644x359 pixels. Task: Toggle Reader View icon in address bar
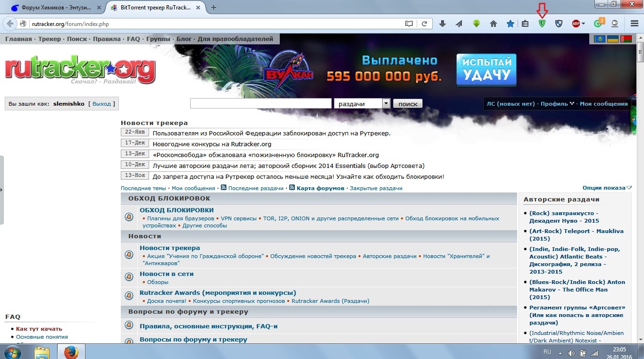tap(409, 24)
